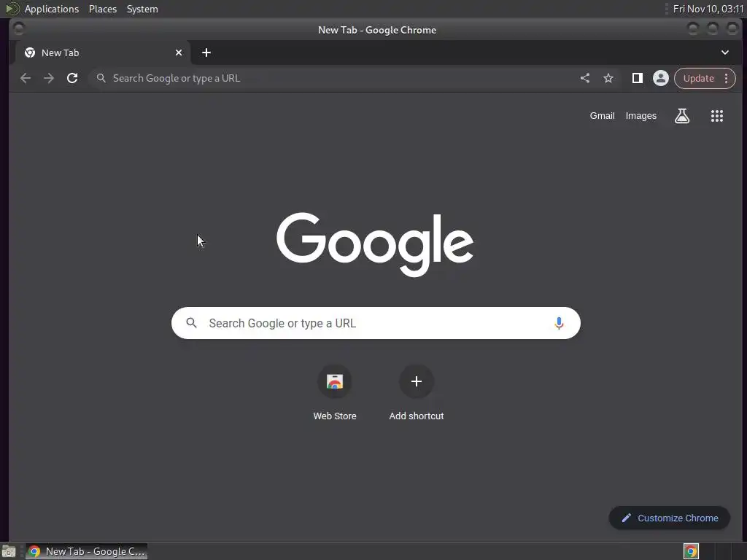Screen dimensions: 747x560
Task: Click the Chrome favicon on New Tab tab
Action: 29,52
